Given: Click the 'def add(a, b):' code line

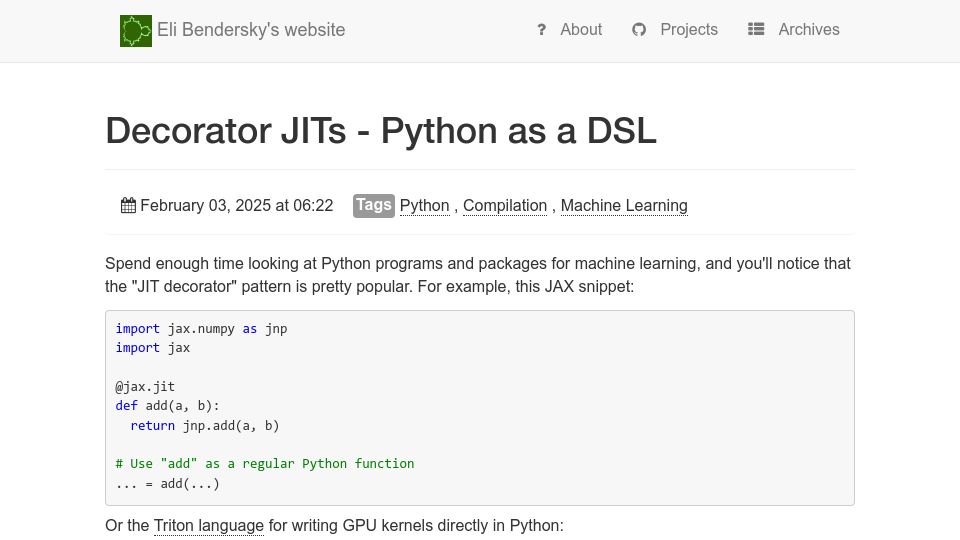Looking at the screenshot, I should coord(167,406).
